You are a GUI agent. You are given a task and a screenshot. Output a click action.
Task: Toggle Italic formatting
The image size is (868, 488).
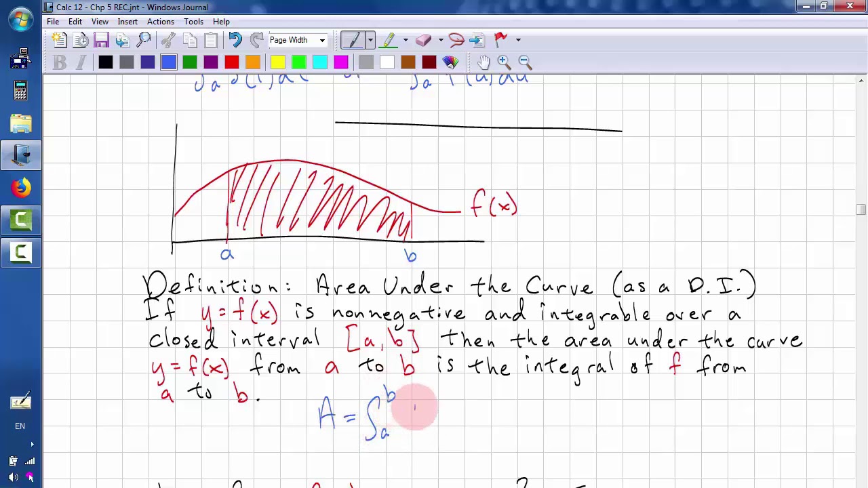(x=81, y=62)
